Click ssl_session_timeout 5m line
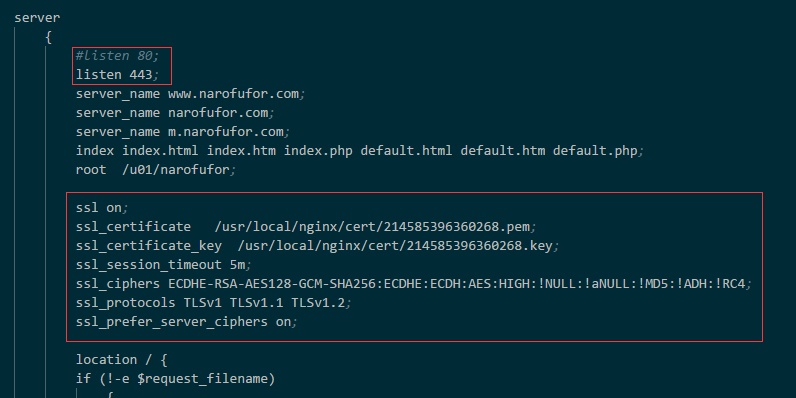Viewport: 796px width, 398px height. pos(164,264)
